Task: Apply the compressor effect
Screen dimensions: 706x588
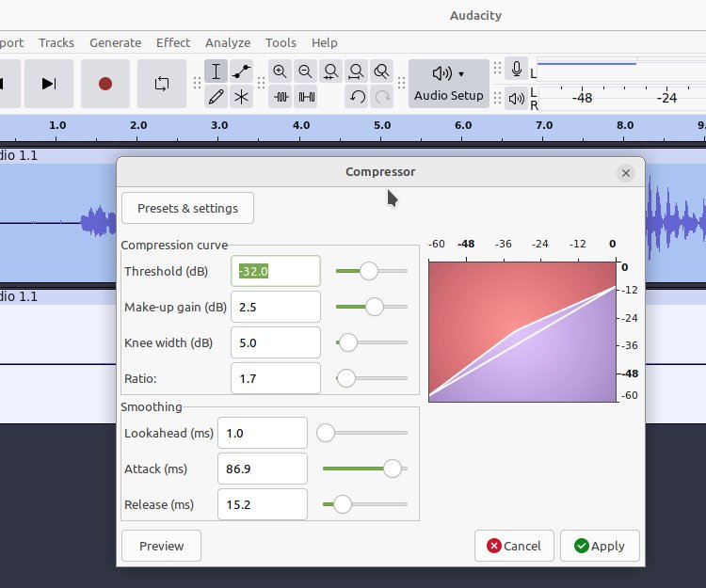Action: [600, 546]
